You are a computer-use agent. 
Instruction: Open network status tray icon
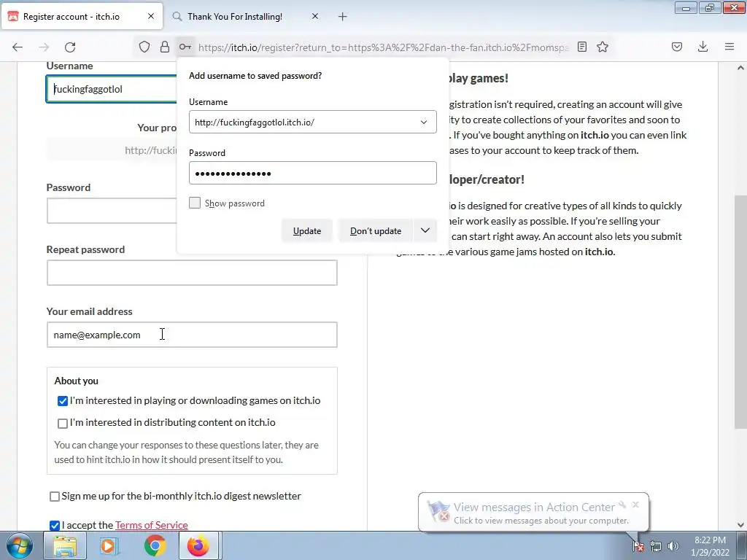(656, 546)
